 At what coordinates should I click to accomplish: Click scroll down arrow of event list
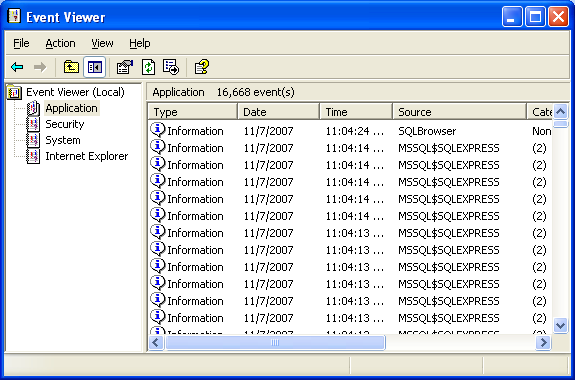click(x=560, y=325)
